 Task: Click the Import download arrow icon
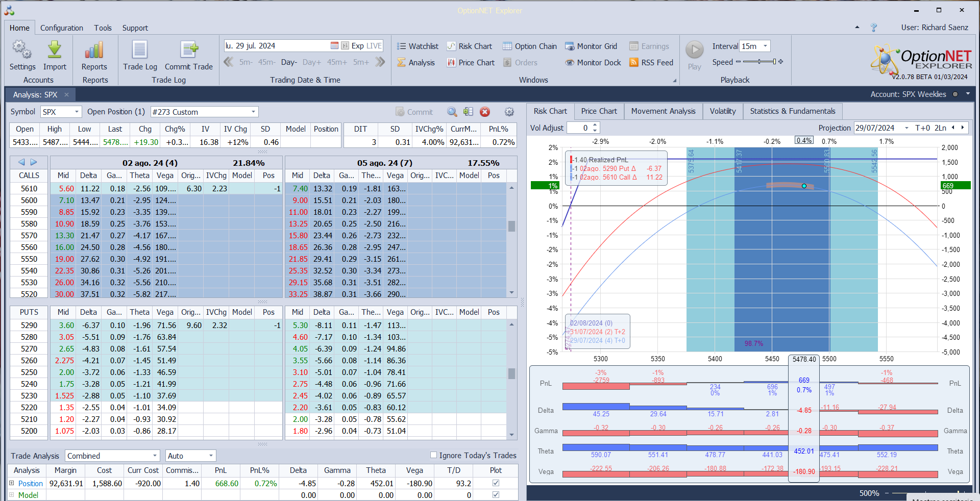point(55,55)
